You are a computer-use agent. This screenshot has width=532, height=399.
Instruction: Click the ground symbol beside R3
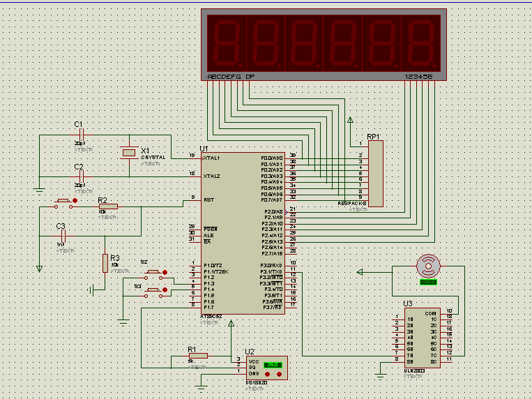(90, 290)
